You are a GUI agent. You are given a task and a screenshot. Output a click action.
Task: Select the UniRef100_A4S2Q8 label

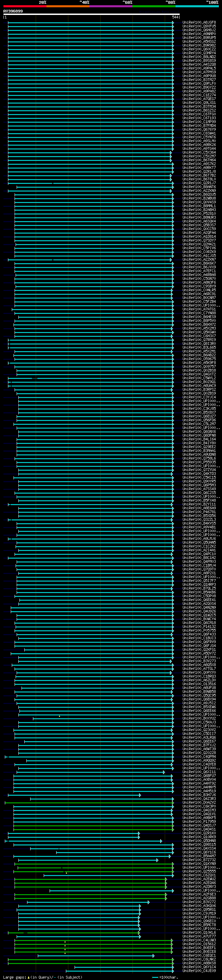pos(199,65)
